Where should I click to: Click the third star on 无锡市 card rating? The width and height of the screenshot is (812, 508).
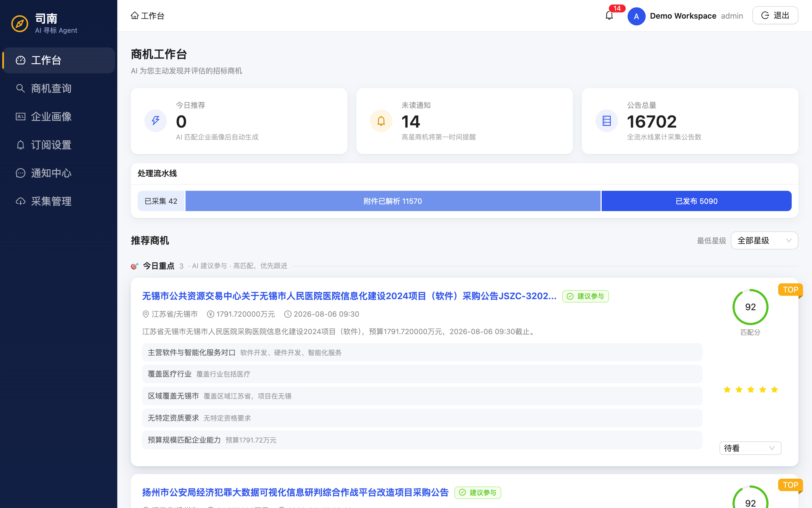click(x=751, y=389)
